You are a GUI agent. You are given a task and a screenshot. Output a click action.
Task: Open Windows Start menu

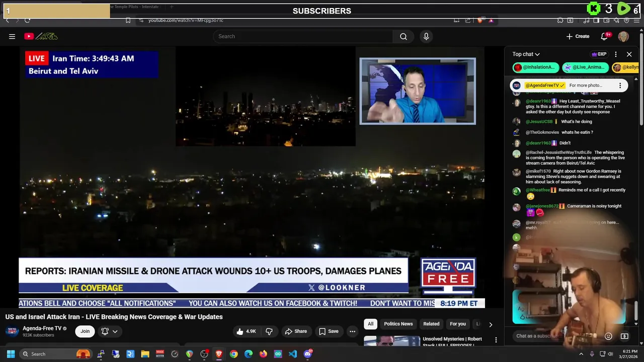(x=11, y=354)
